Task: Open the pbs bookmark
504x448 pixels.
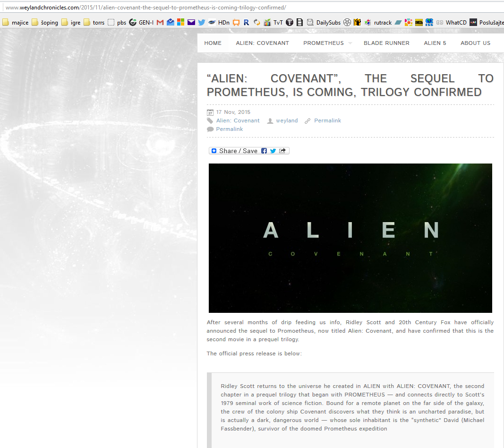Action: (x=117, y=23)
